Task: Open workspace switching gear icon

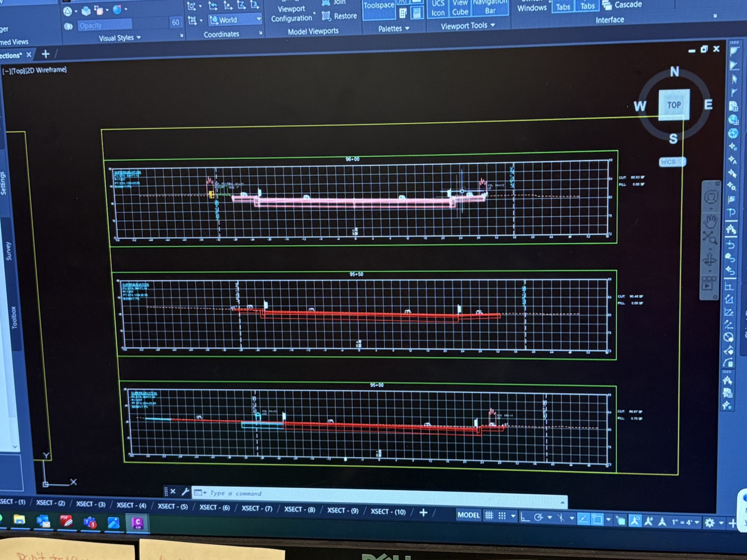Action: (709, 523)
